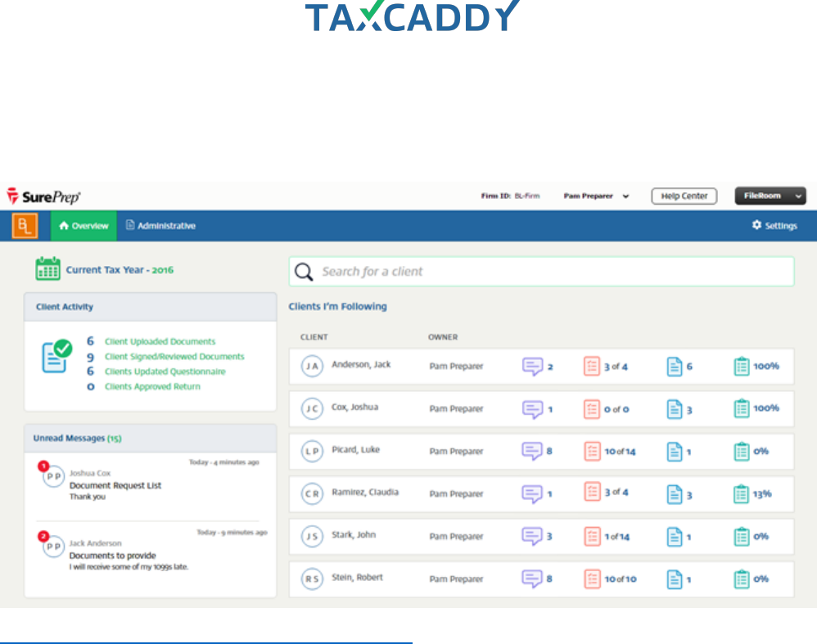This screenshot has height=644, width=817.
Task: Open Cox, Joshua messages icon
Action: tap(532, 409)
